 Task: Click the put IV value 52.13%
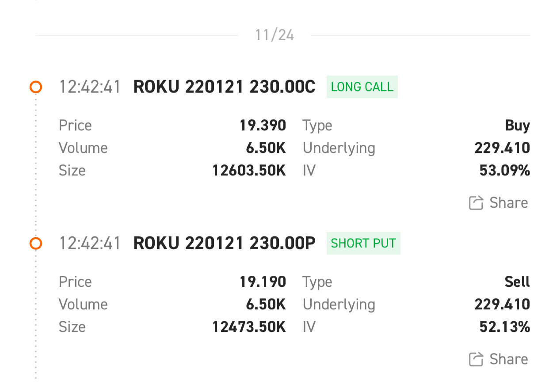point(505,327)
